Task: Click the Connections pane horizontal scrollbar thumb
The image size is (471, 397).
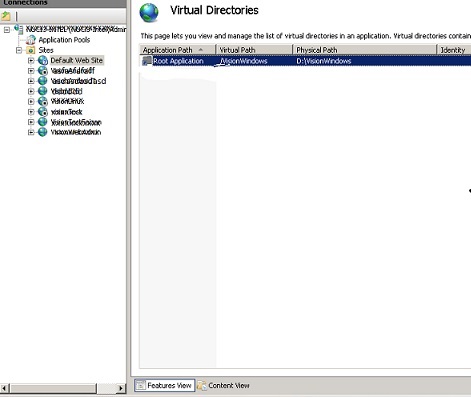Action: [x=53, y=388]
